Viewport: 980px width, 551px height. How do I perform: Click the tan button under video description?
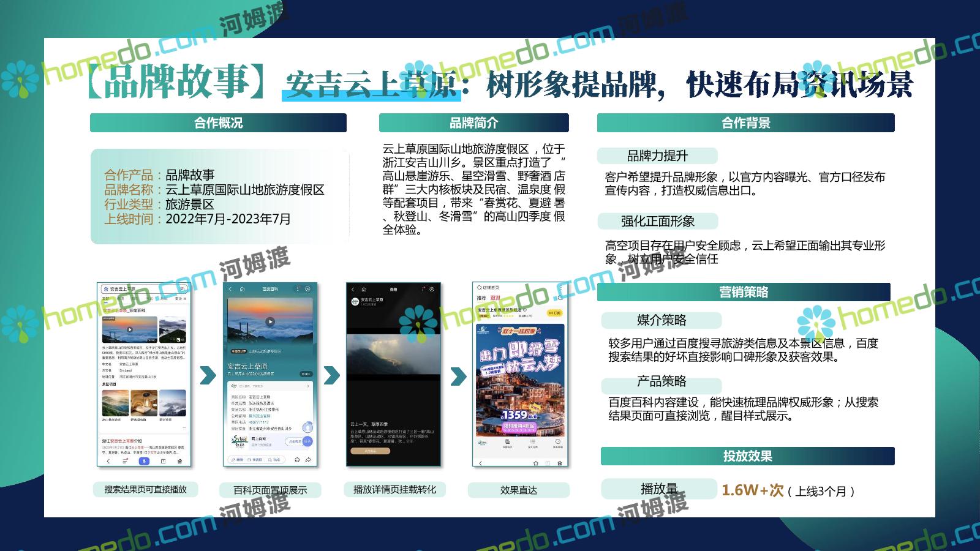click(x=370, y=451)
